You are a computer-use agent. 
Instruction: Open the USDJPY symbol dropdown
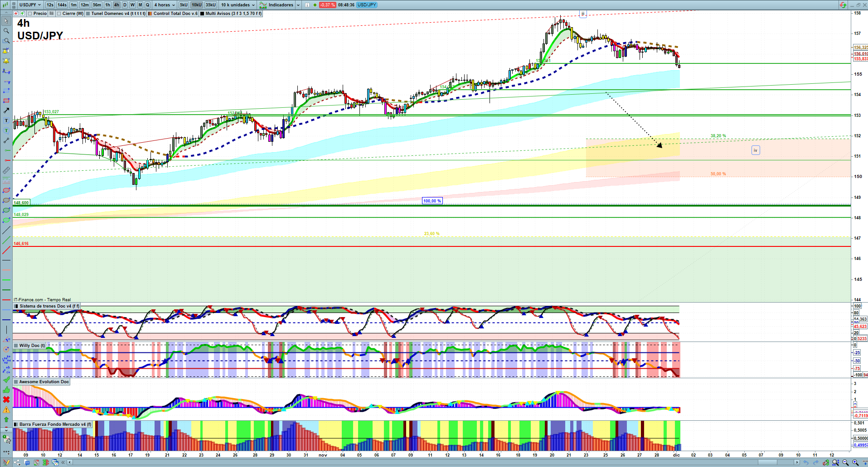(x=30, y=5)
